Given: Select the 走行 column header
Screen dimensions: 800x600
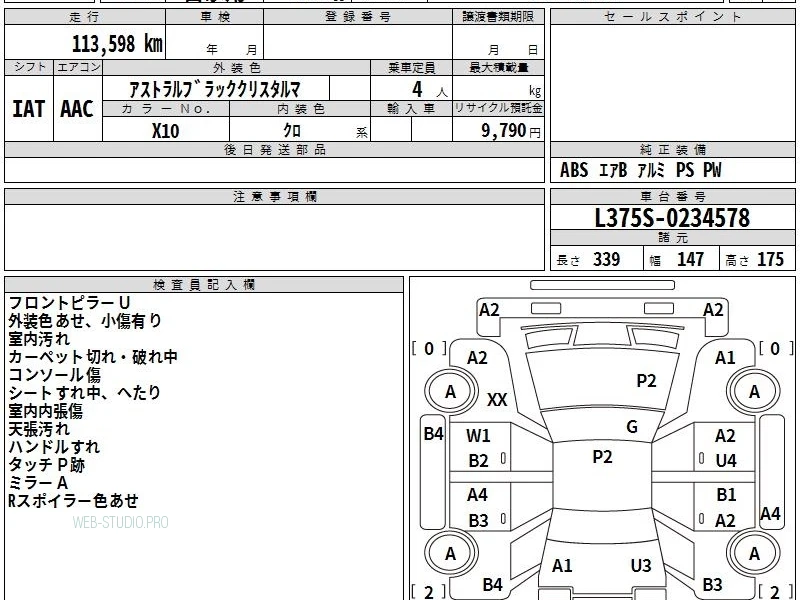Looking at the screenshot, I should pyautogui.click(x=85, y=17).
